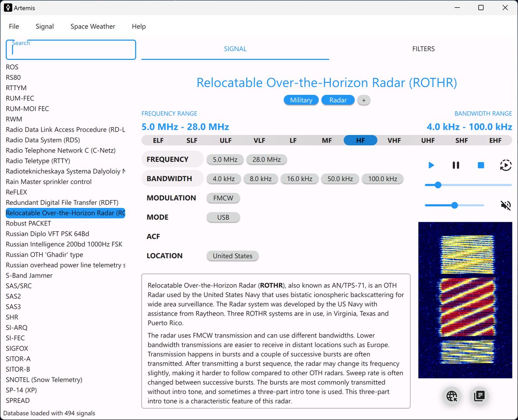Click the 4.0 kHz bandwidth chip
518x420 pixels.
point(224,179)
